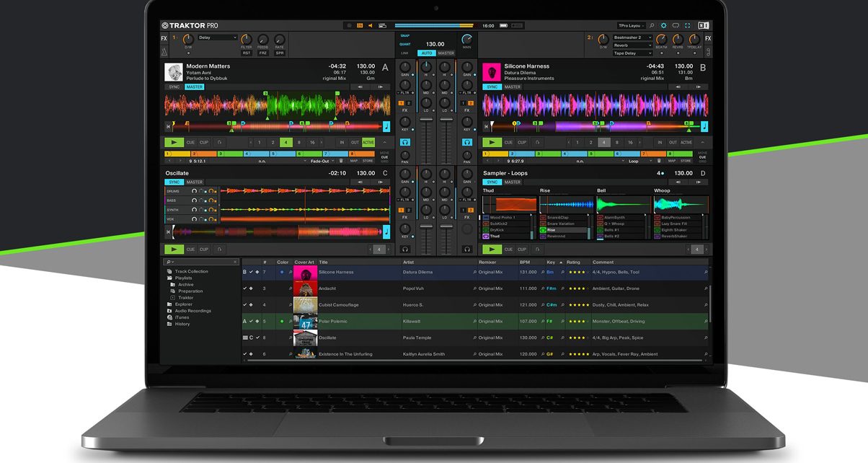Viewport: 868px width, 463px height.
Task: Open preferences via the gear icon
Action: [x=664, y=25]
